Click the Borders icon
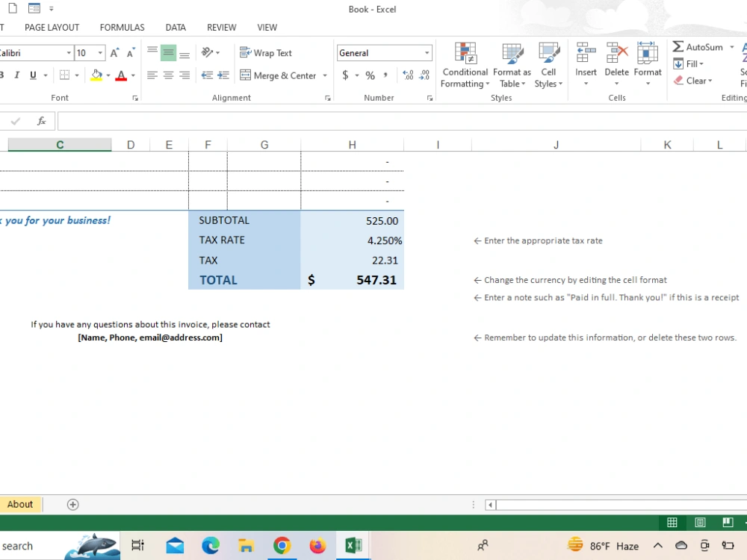 (x=64, y=75)
